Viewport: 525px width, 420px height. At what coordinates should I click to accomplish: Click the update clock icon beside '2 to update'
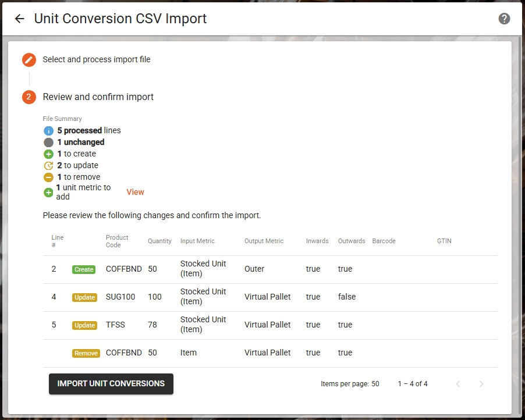coord(48,165)
